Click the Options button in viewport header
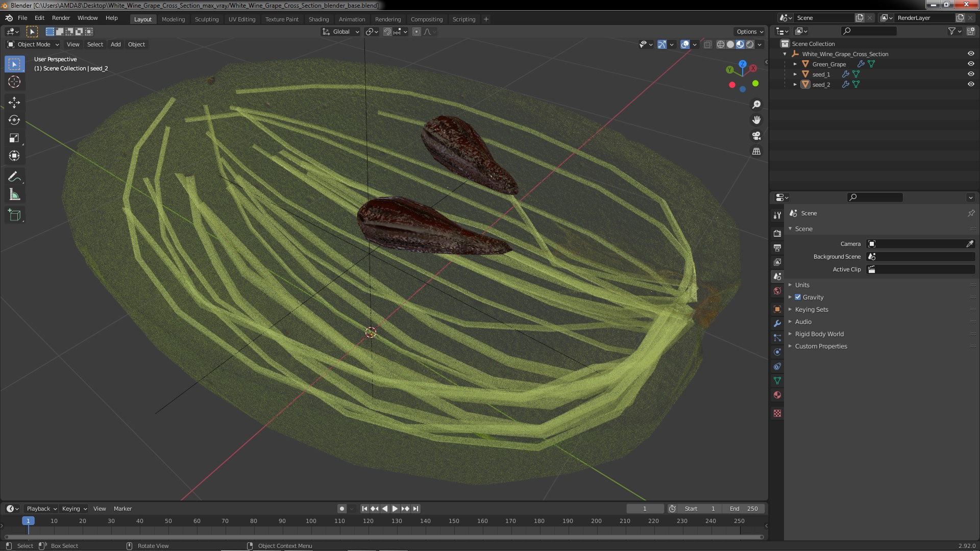The height and width of the screenshot is (551, 980). click(749, 32)
